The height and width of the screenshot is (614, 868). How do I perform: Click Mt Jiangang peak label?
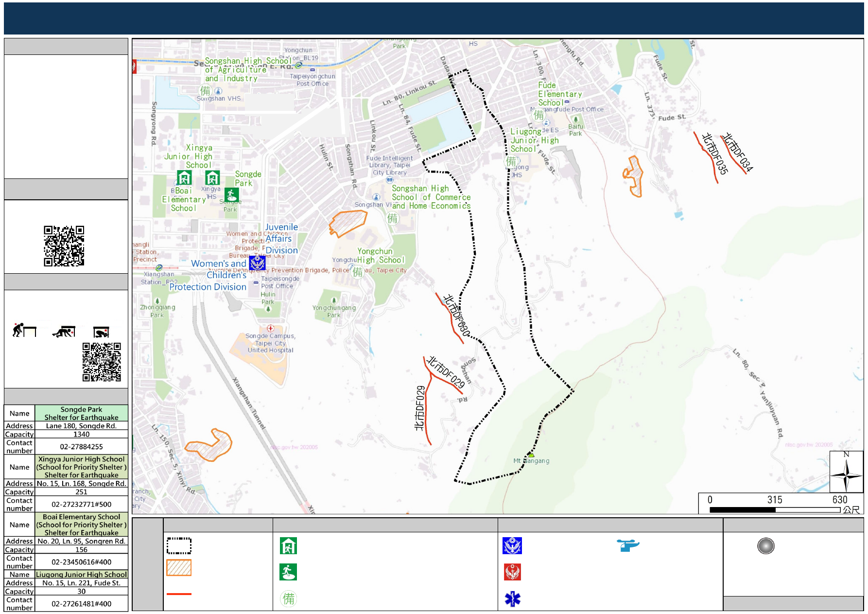point(532,461)
